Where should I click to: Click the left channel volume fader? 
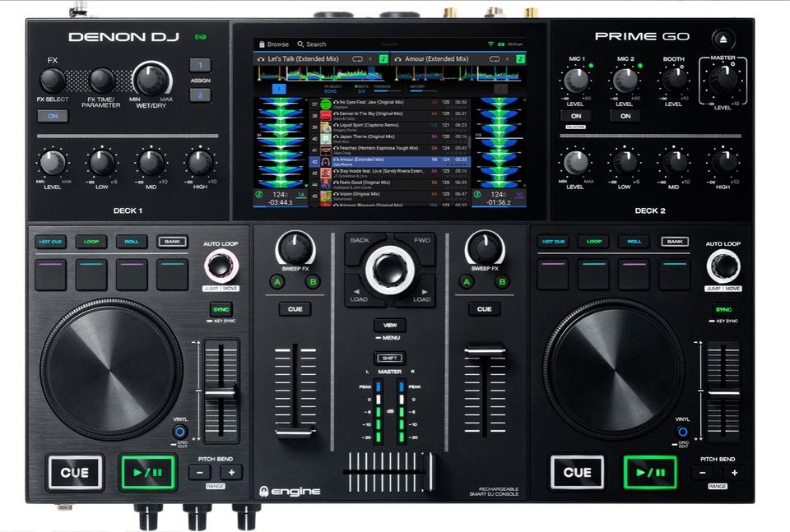click(x=295, y=432)
